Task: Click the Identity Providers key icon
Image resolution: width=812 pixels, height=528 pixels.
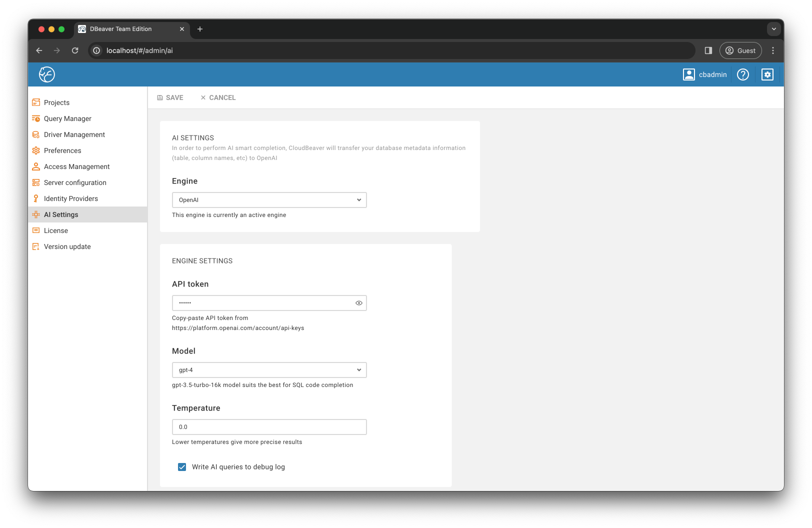Action: [x=36, y=198]
